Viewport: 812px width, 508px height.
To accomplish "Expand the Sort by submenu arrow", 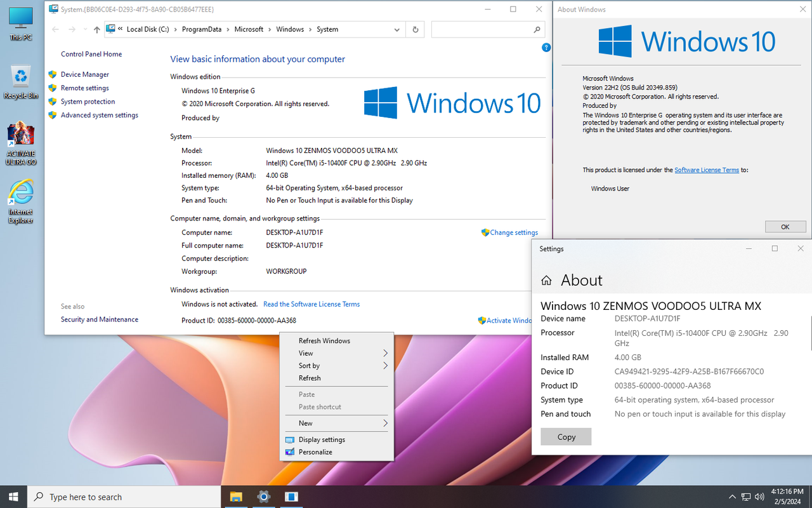I will [385, 366].
